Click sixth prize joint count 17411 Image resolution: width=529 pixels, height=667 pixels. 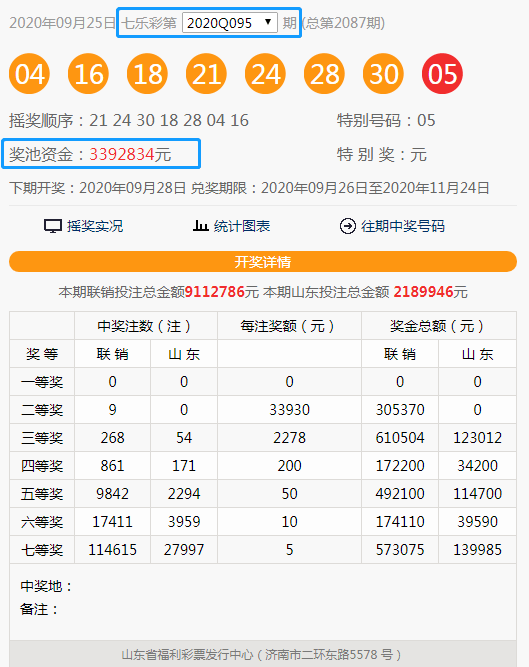coord(112,522)
